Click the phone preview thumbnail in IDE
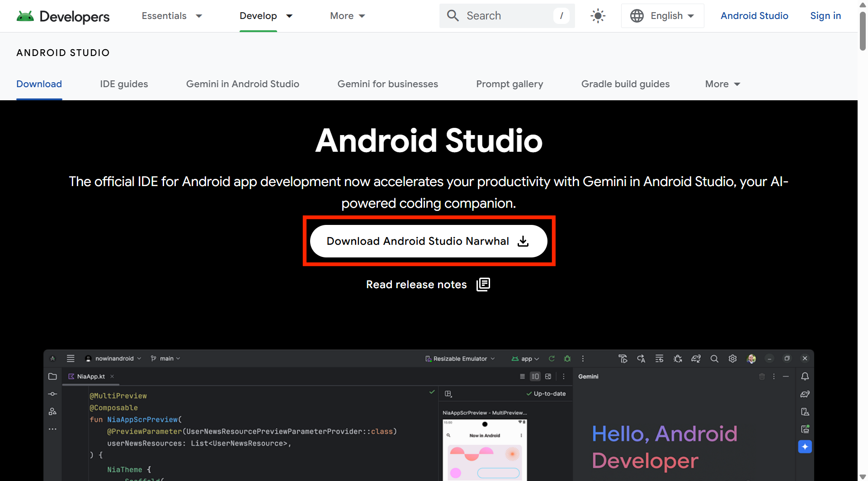 485,450
